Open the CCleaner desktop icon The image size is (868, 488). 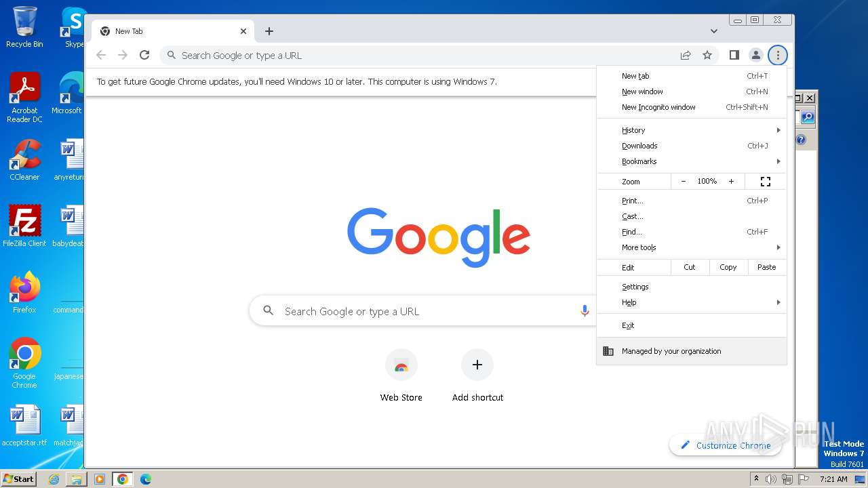(24, 160)
